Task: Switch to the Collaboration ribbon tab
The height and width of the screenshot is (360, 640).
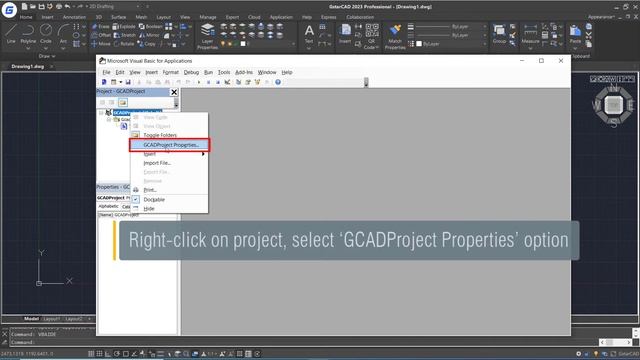Action: pos(360,17)
